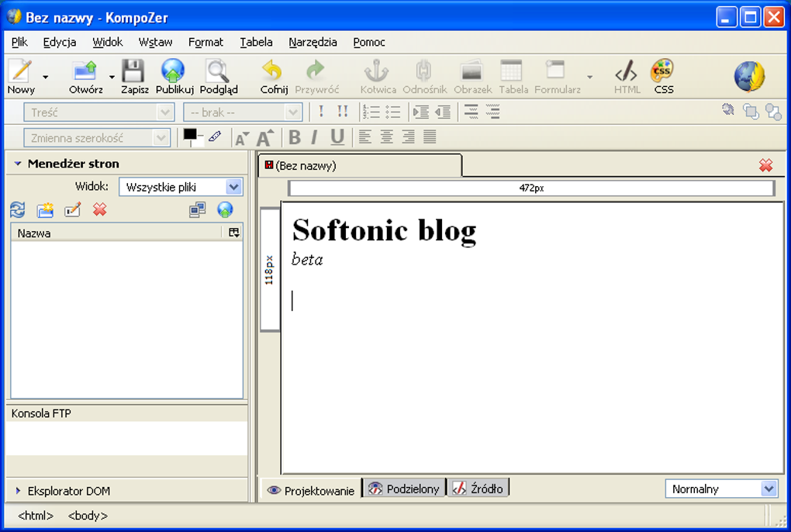Click the highlighter pen color icon
This screenshot has height=532, width=791.
pyautogui.click(x=215, y=136)
